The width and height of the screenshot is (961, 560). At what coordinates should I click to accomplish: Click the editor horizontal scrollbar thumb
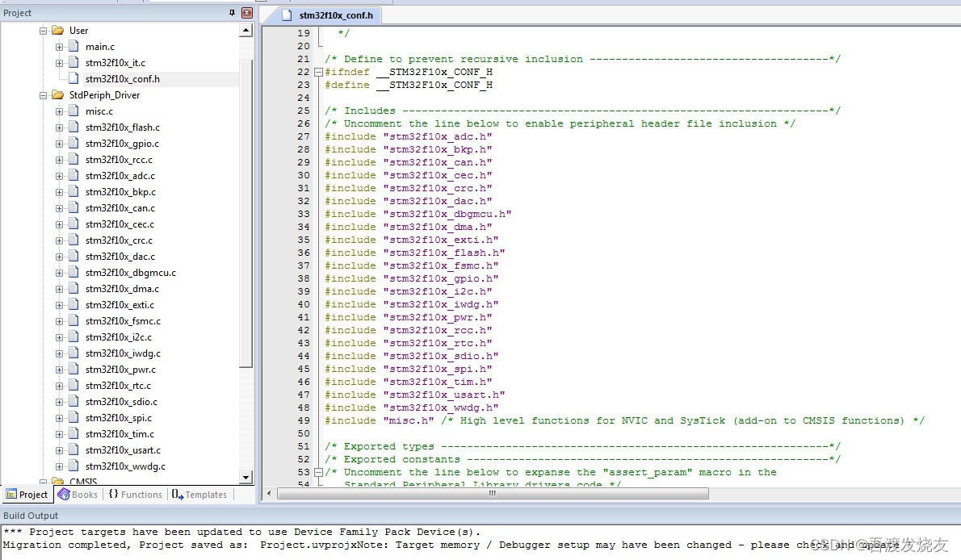(493, 493)
